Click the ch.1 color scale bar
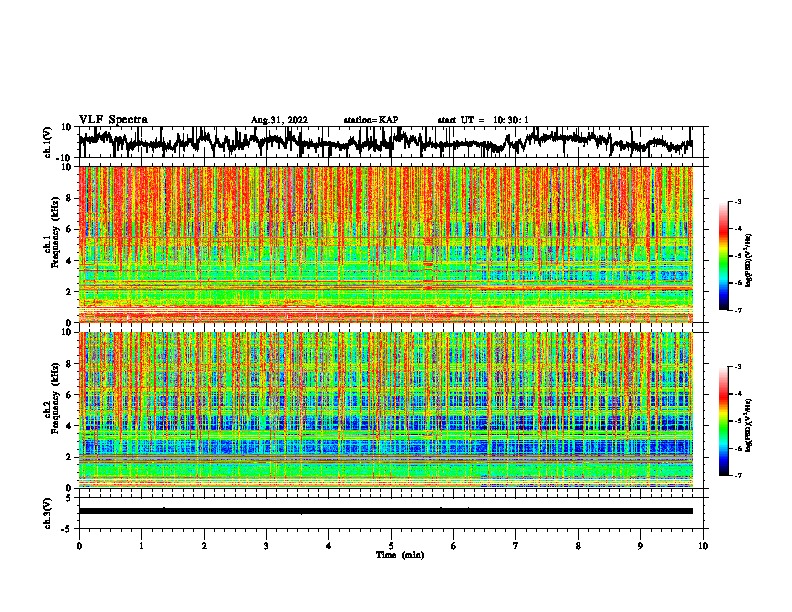 [723, 256]
